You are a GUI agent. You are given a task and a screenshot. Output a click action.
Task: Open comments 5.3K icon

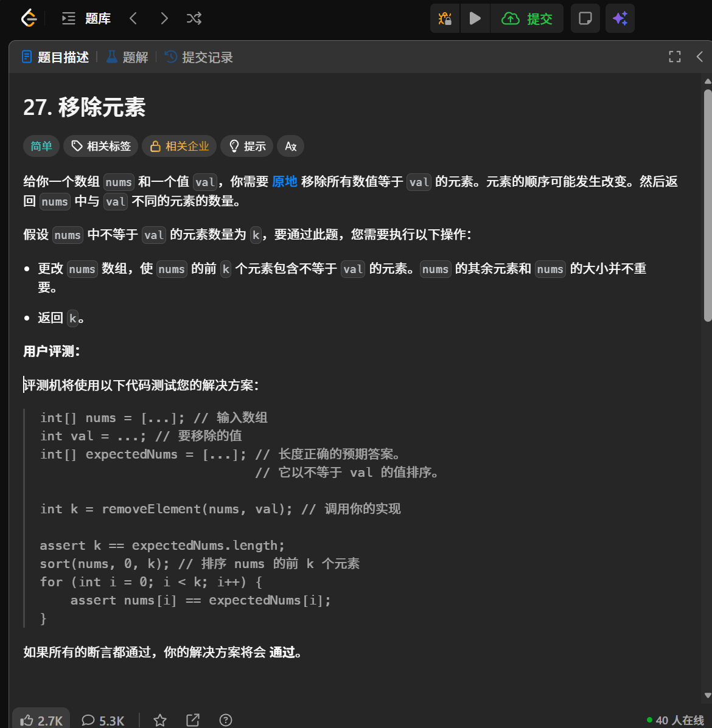[x=103, y=720]
